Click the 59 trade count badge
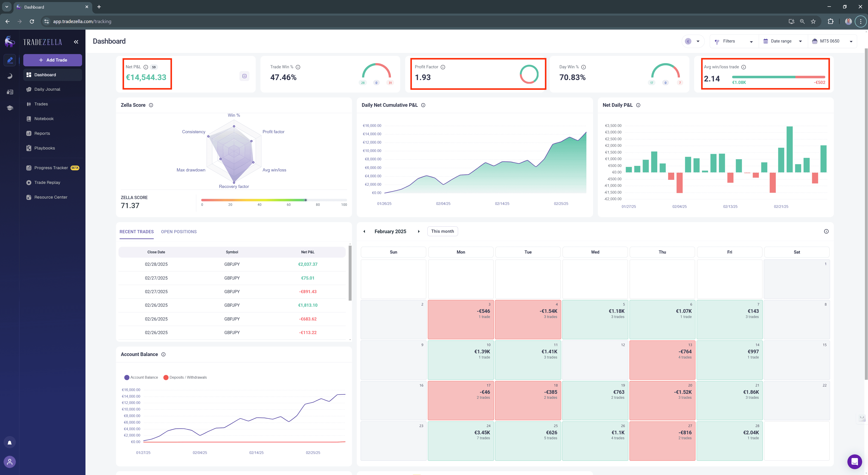The height and width of the screenshot is (475, 868). tap(154, 67)
